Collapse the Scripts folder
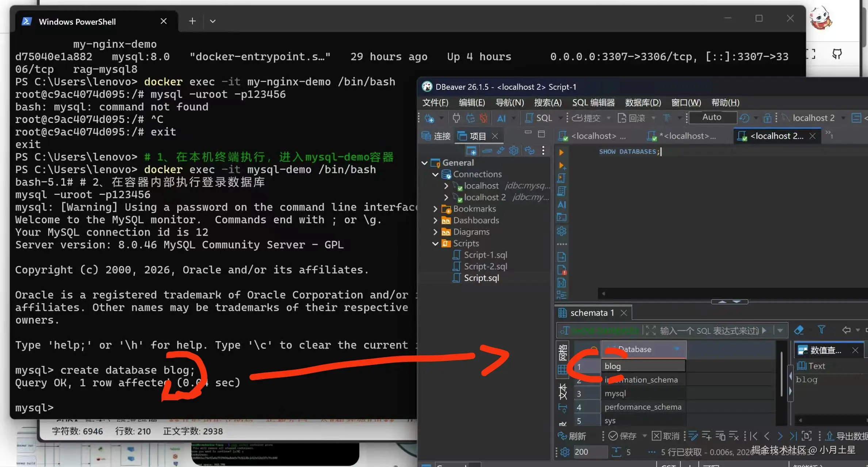868x467 pixels. [x=435, y=243]
